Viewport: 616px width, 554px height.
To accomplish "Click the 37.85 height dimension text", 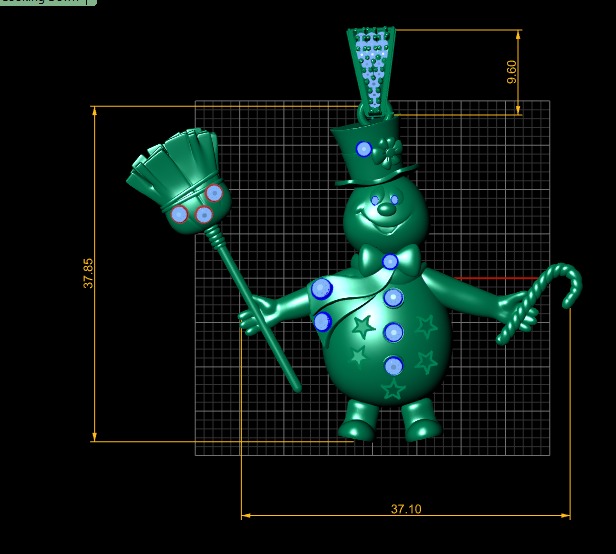I will click(88, 273).
